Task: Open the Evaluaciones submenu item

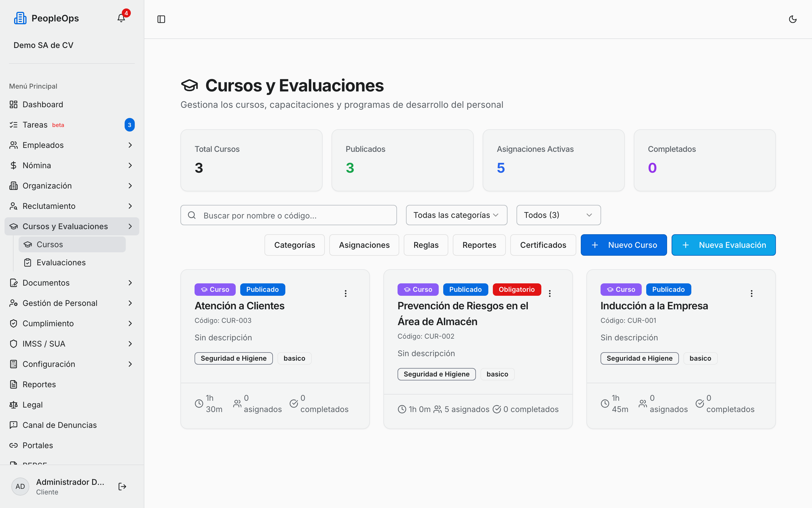Action: click(x=72, y=262)
